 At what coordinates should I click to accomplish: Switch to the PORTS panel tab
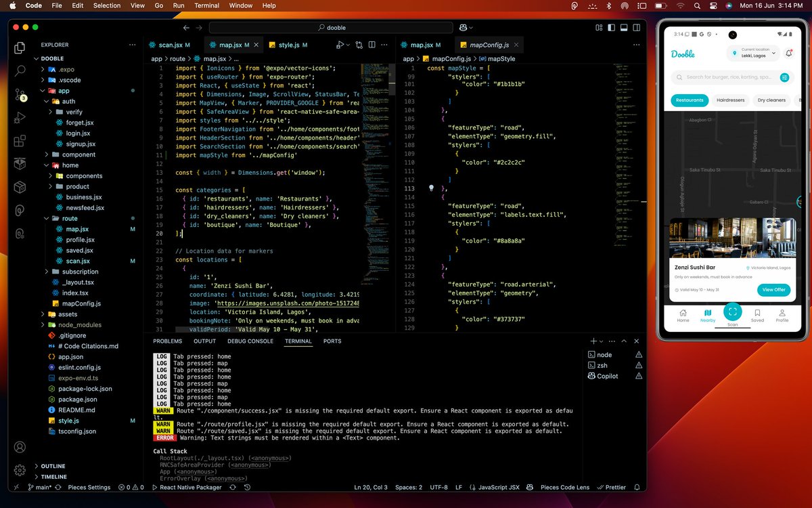click(x=332, y=341)
